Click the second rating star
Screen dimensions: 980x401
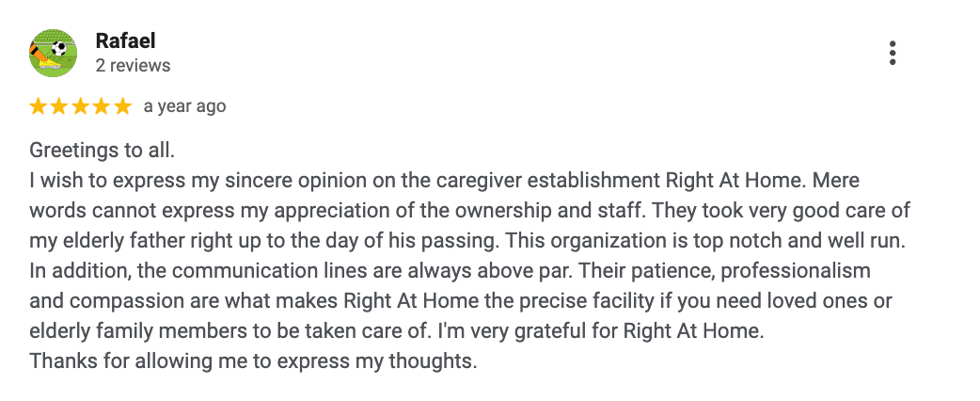(59, 106)
